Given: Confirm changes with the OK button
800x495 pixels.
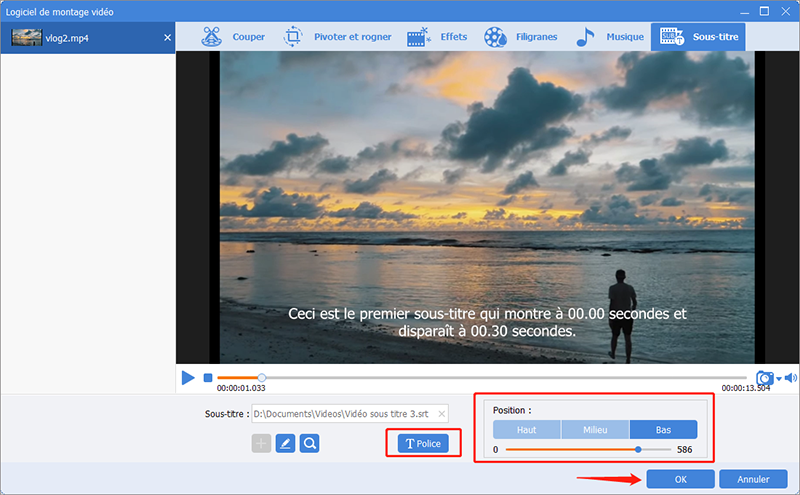Looking at the screenshot, I should [x=680, y=478].
